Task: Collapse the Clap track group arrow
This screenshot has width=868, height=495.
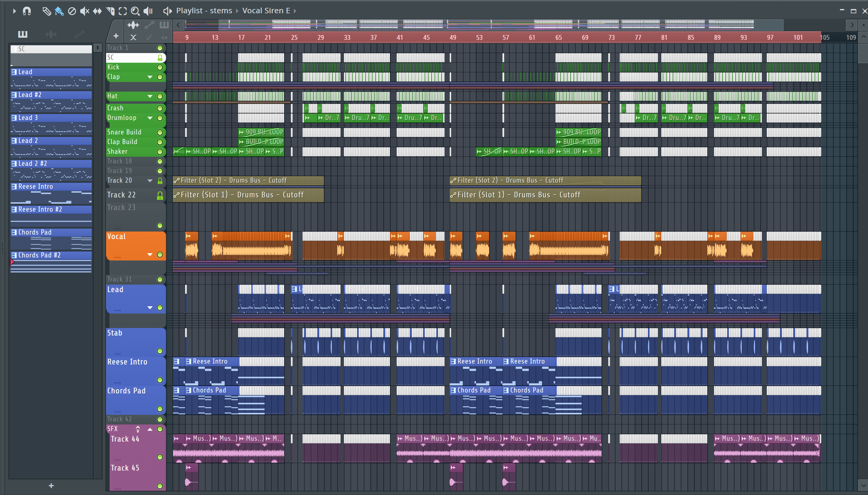Action: coord(150,77)
